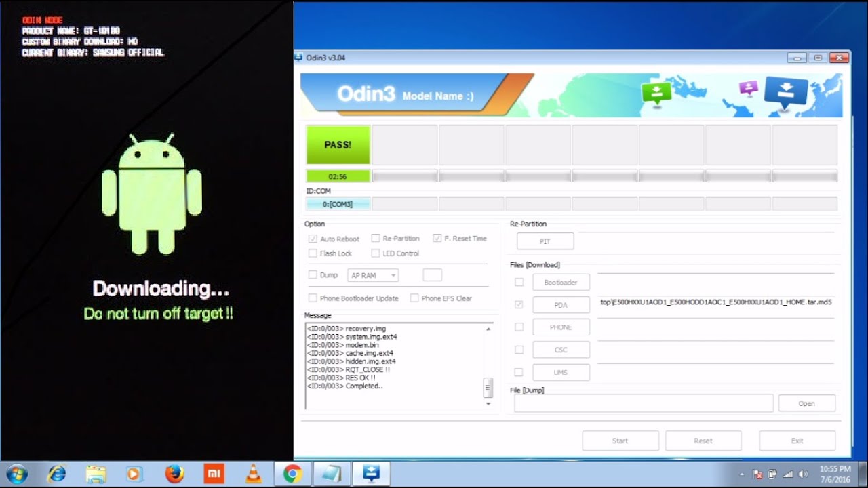
Task: Toggle the F. Reset Time checkbox
Action: [x=437, y=239]
